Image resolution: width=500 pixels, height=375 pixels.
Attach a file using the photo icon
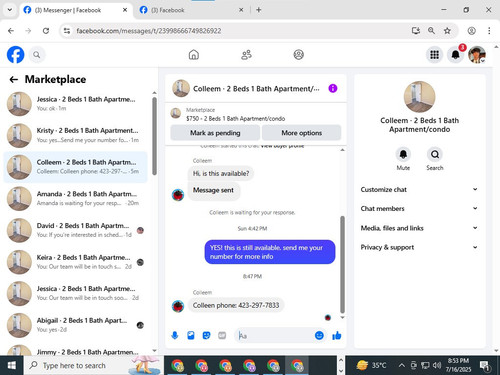pos(191,335)
